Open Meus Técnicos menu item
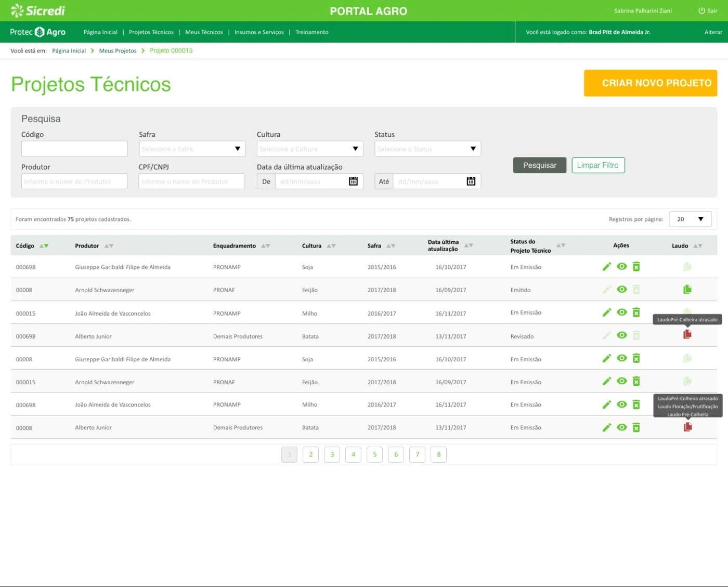The image size is (728, 587). click(204, 32)
